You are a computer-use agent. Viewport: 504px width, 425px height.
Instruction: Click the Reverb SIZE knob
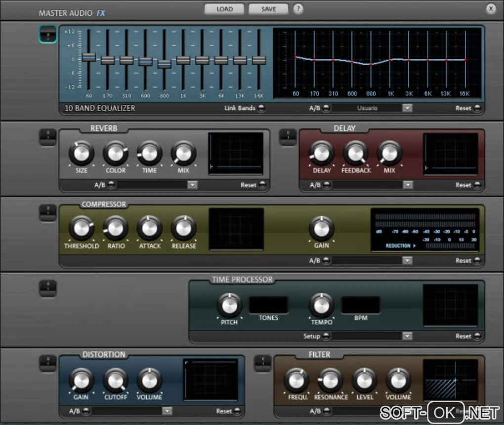(82, 153)
